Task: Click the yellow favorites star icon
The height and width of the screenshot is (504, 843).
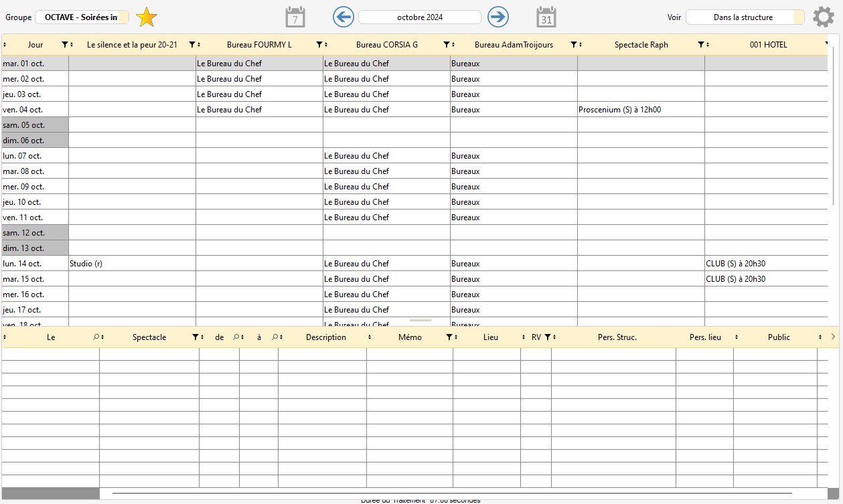Action: (147, 17)
